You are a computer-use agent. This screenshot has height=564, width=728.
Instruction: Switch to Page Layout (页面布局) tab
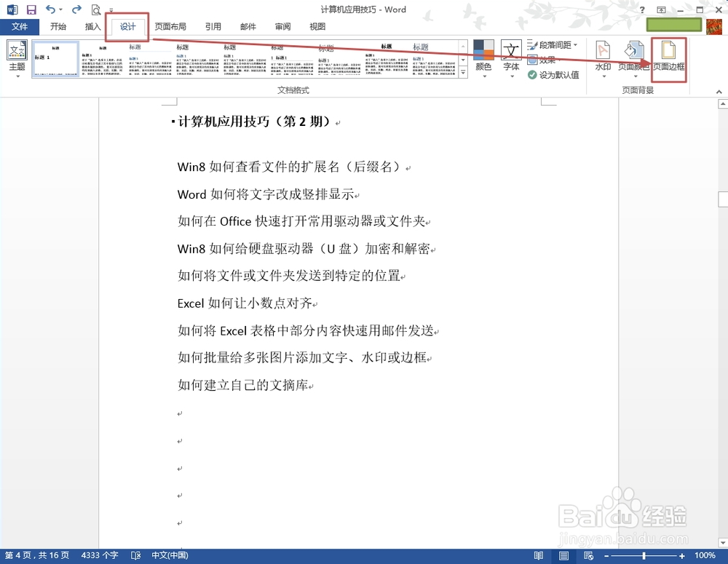click(170, 26)
